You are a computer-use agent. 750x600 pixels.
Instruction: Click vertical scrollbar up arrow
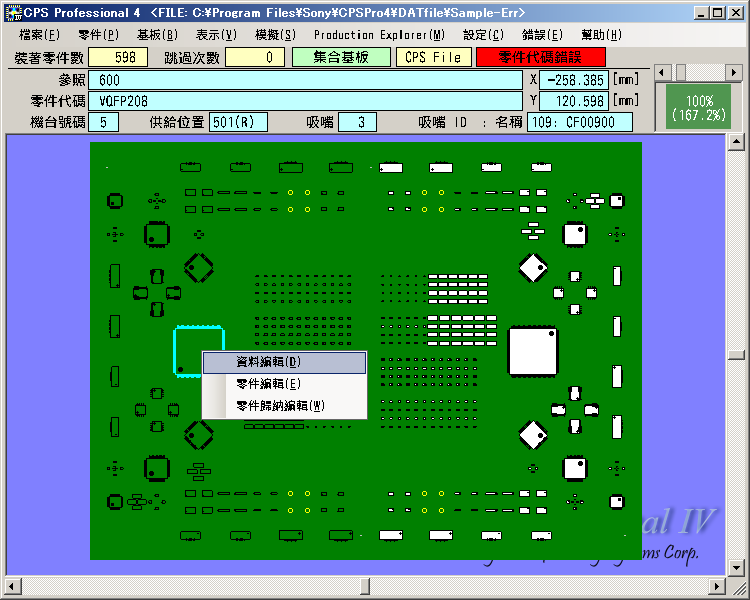pos(736,142)
